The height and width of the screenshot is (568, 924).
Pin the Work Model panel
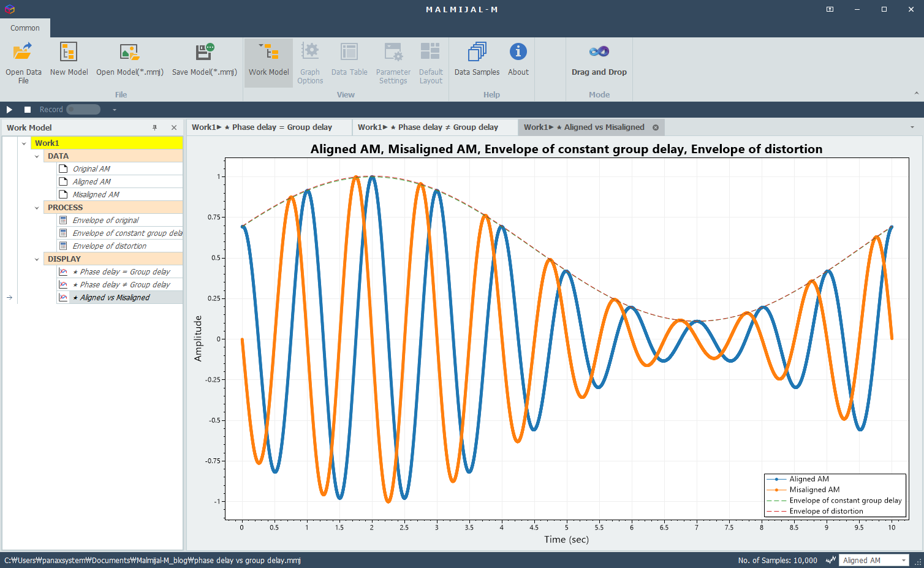[155, 127]
